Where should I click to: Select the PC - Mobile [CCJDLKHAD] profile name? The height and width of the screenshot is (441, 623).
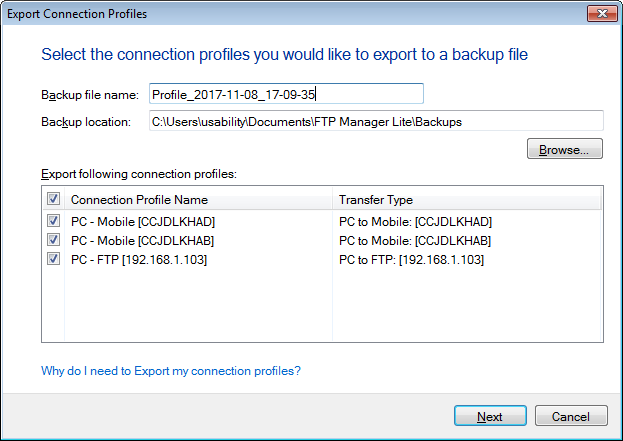[143, 221]
